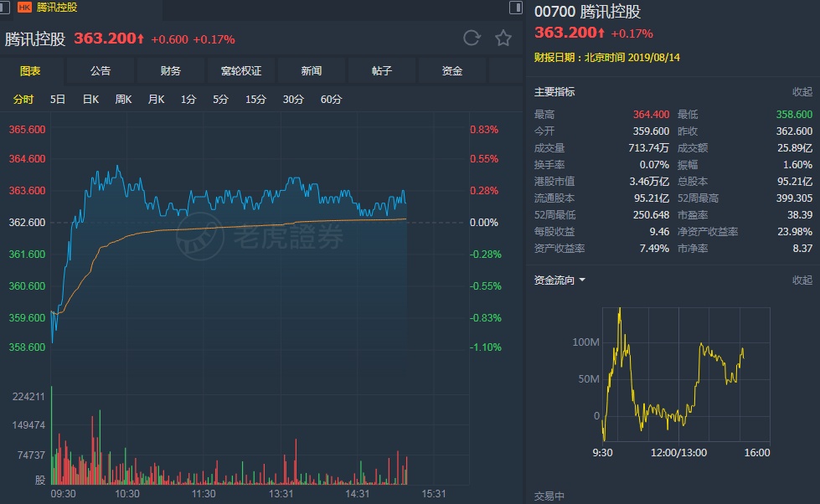The image size is (820, 504).
Task: Click the 腾讯控股 window tab title
Action: pos(57,8)
